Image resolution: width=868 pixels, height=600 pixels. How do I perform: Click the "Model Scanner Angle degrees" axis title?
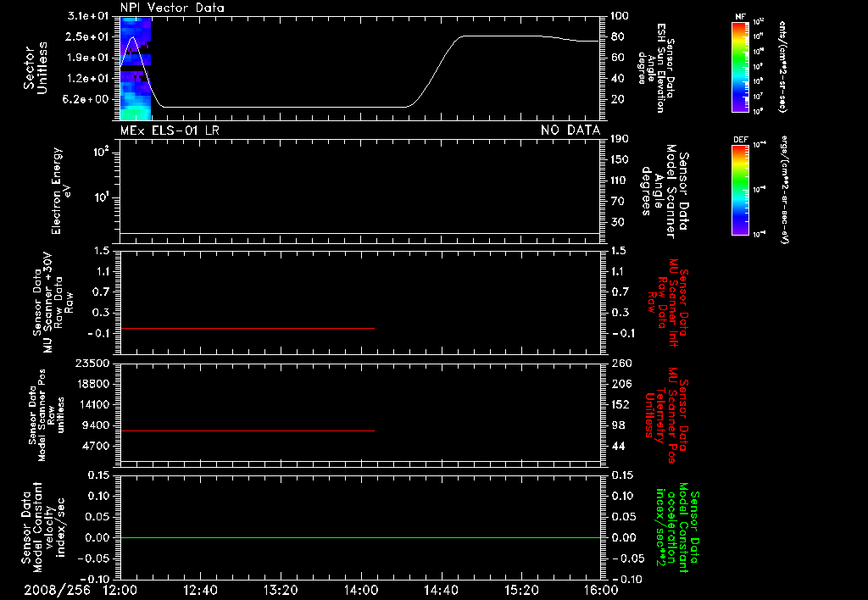pyautogui.click(x=665, y=192)
